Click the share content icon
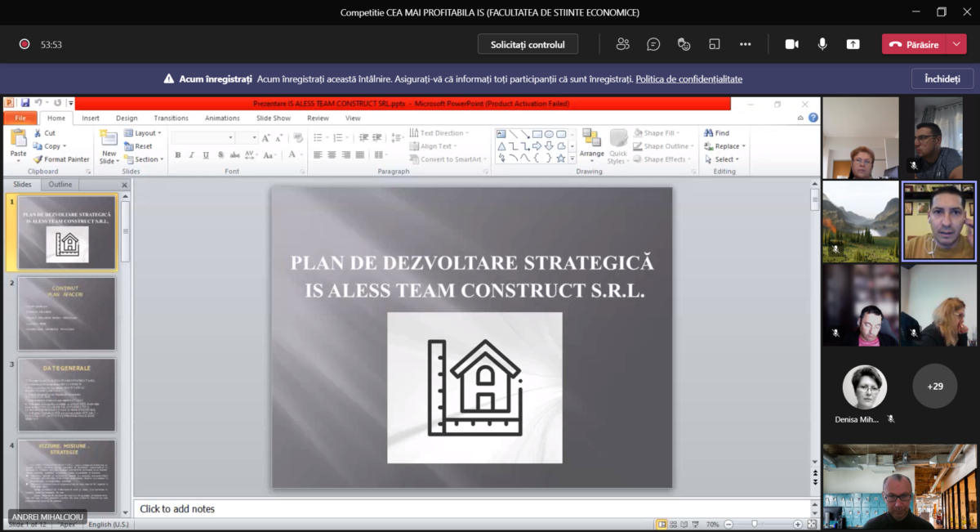The height and width of the screenshot is (532, 980). pos(853,44)
